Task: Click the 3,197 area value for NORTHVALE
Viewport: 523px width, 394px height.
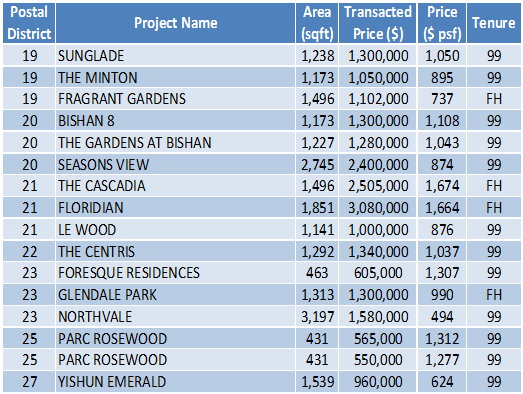Action: pyautogui.click(x=317, y=317)
